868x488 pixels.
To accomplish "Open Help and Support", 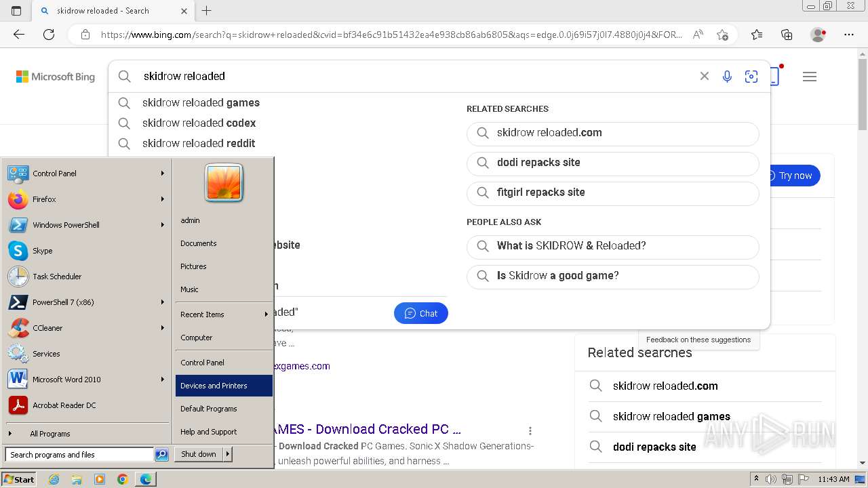I will [x=224, y=432].
